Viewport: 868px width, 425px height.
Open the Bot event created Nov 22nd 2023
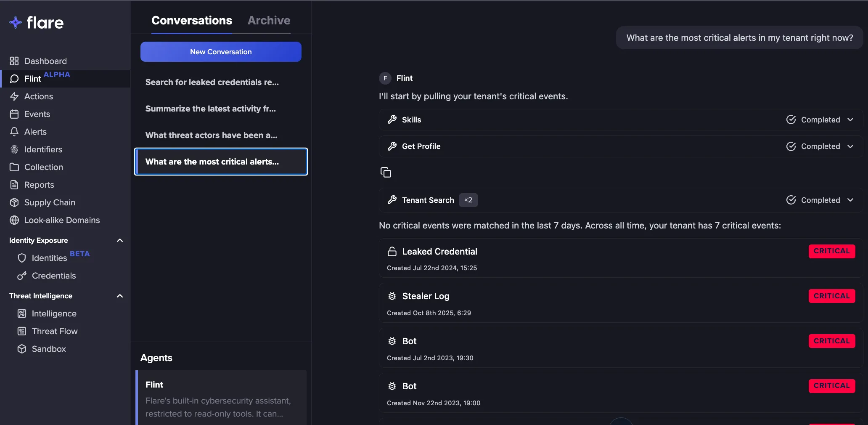(621, 393)
